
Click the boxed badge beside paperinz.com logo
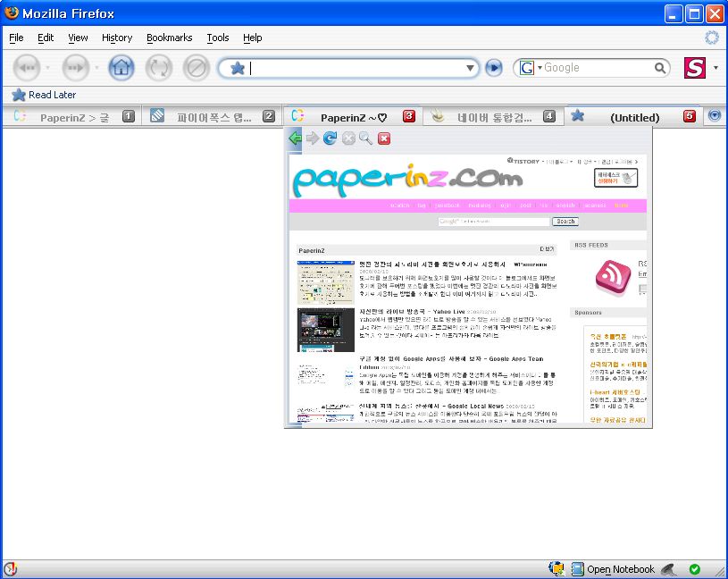click(x=616, y=178)
